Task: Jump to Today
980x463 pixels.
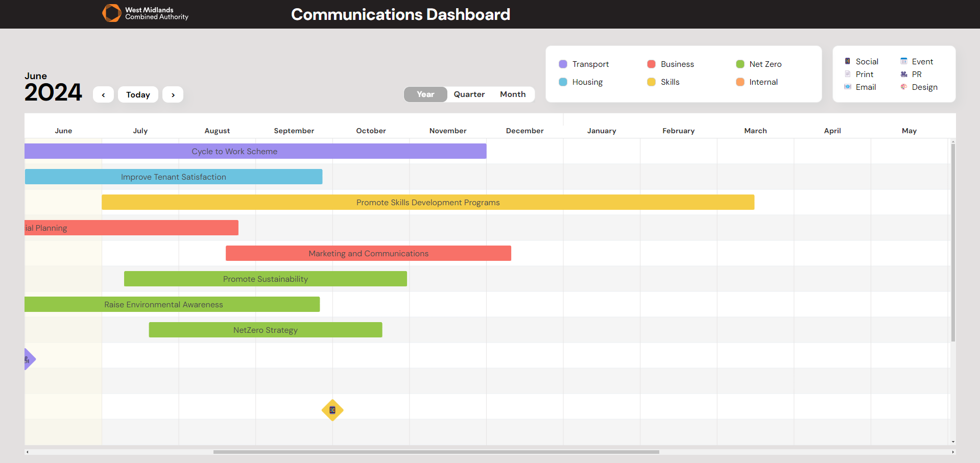Action: [x=138, y=94]
